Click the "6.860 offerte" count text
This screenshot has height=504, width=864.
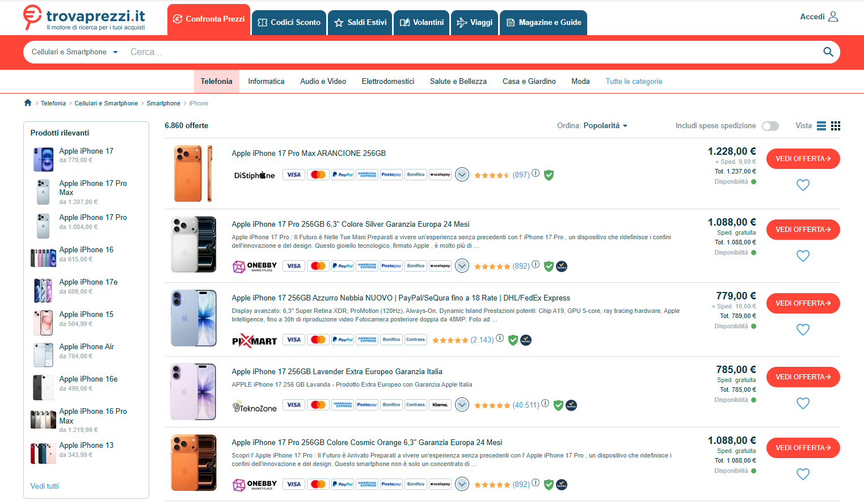coord(187,126)
